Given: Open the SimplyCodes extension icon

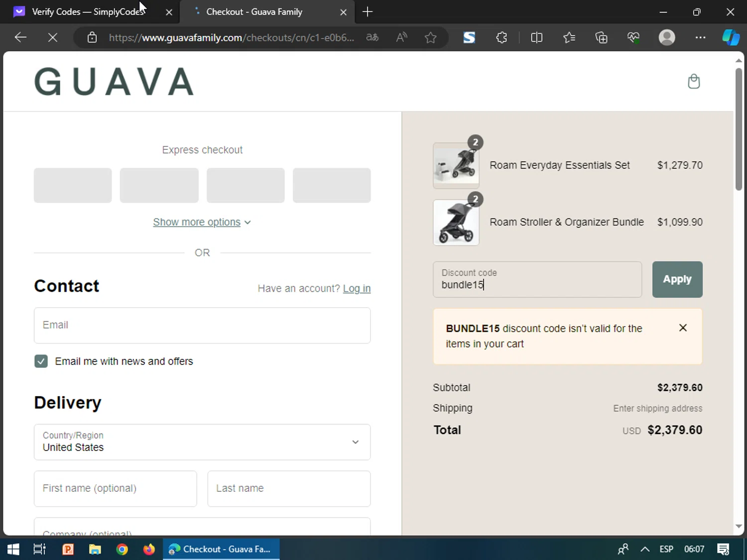Looking at the screenshot, I should point(469,37).
